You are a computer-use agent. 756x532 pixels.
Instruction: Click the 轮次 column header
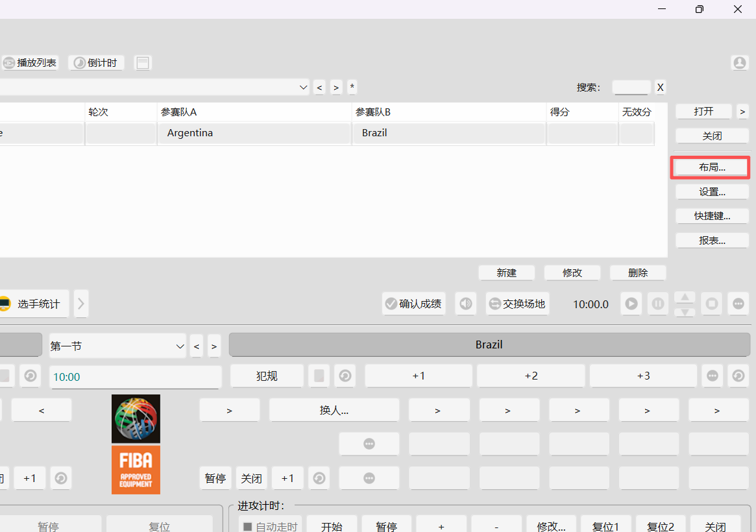point(121,112)
